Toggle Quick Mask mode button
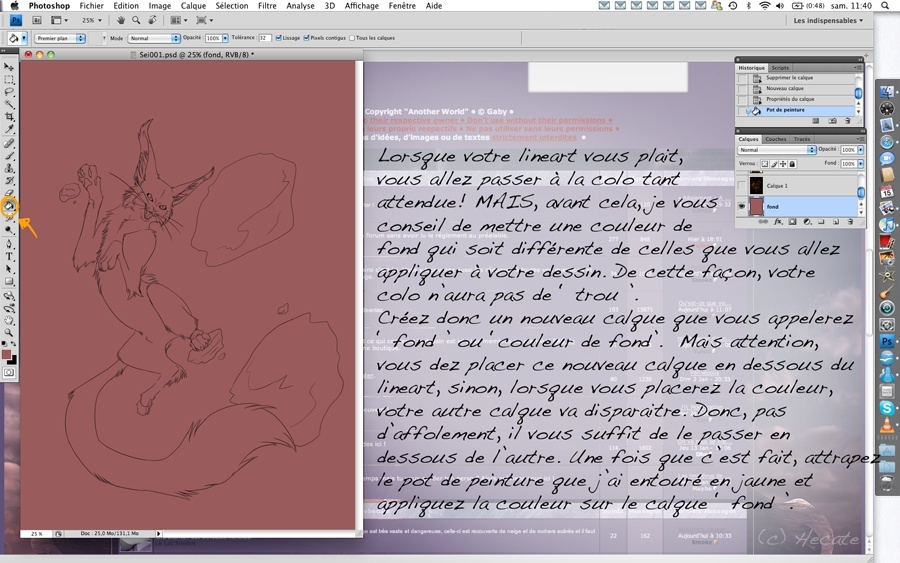Image resolution: width=900 pixels, height=563 pixels. point(9,372)
